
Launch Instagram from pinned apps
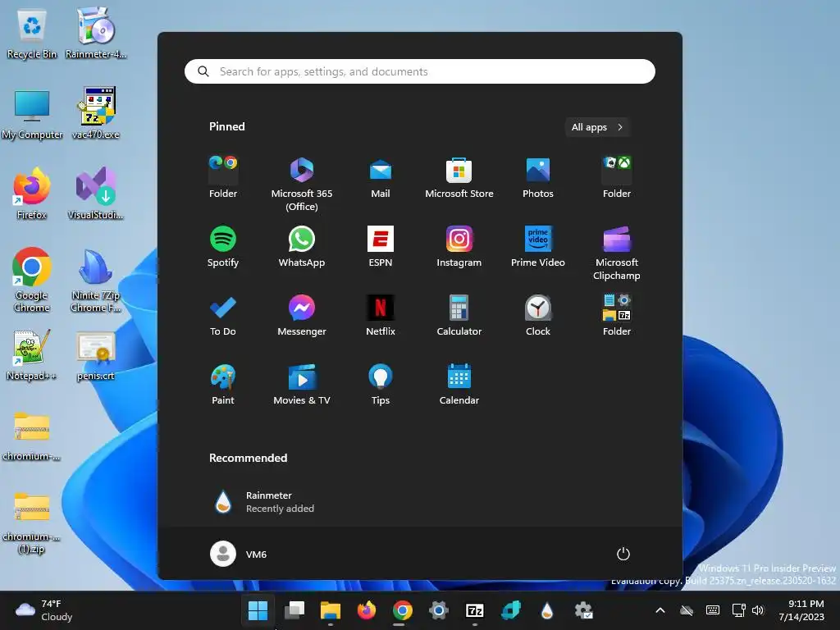459,246
